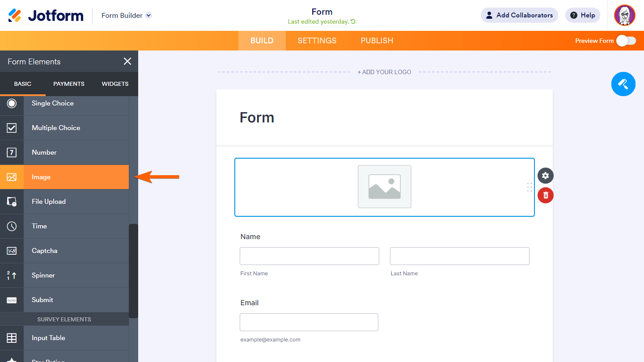Delete the image element with trash icon

[x=545, y=195]
